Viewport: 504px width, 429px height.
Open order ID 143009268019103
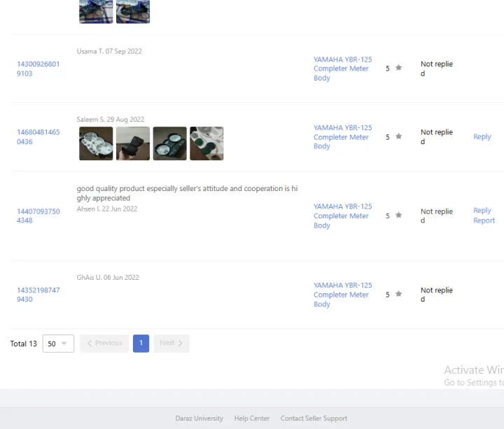click(38, 69)
